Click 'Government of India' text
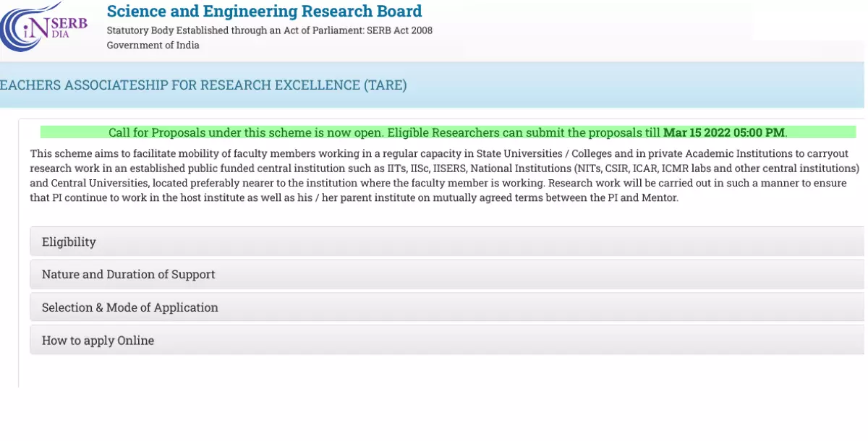 click(153, 45)
